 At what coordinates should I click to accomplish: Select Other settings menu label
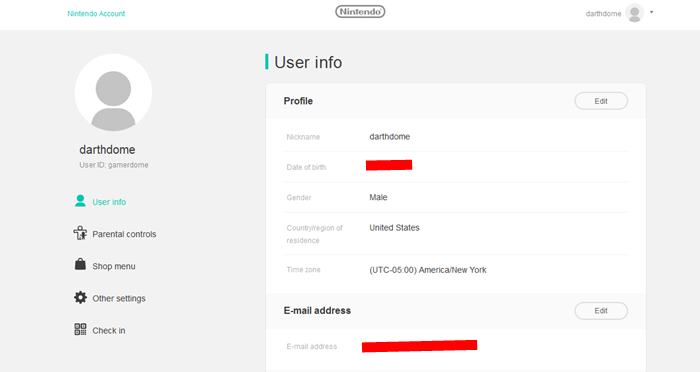coord(119,298)
